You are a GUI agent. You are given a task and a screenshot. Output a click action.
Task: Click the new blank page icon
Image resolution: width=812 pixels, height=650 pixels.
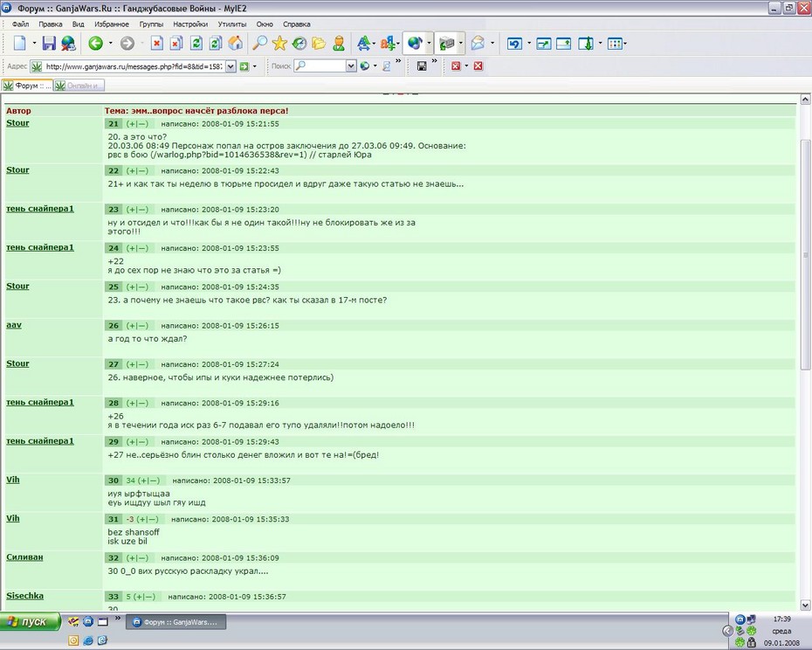click(x=20, y=43)
